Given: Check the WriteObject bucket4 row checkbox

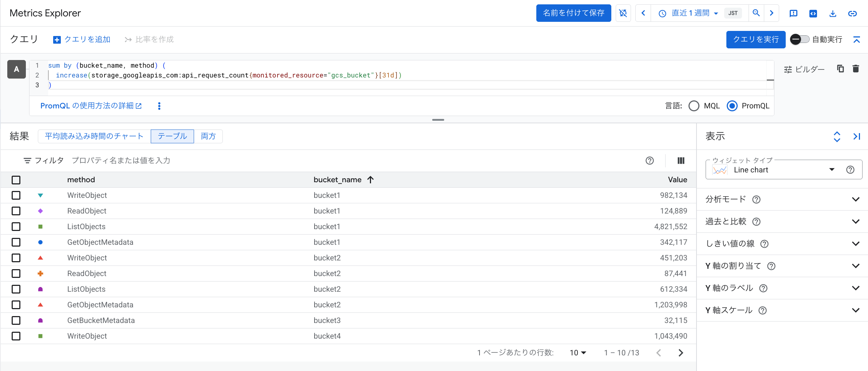Looking at the screenshot, I should click(x=16, y=336).
